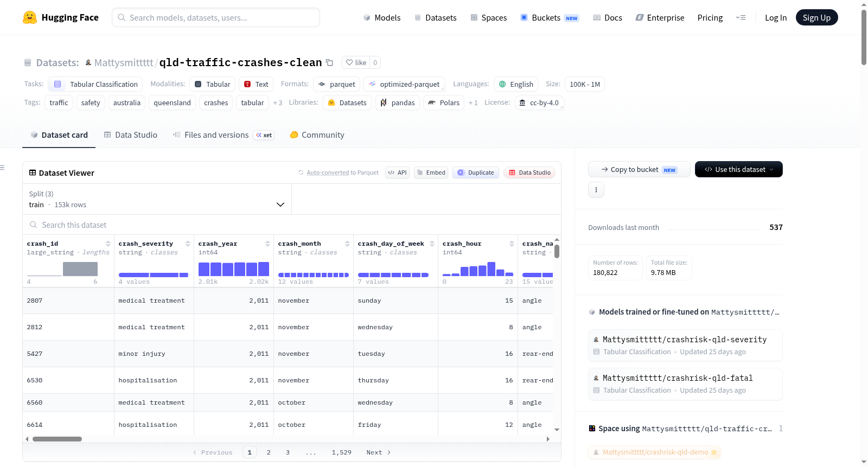
Task: Click the table's vertical scrollbar thumb
Action: 557,251
